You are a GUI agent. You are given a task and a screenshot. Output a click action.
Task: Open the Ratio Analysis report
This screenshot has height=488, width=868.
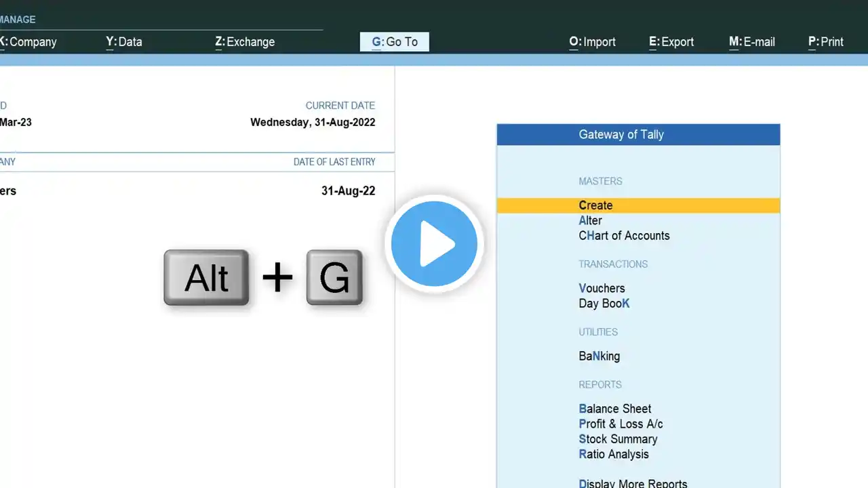(x=613, y=454)
